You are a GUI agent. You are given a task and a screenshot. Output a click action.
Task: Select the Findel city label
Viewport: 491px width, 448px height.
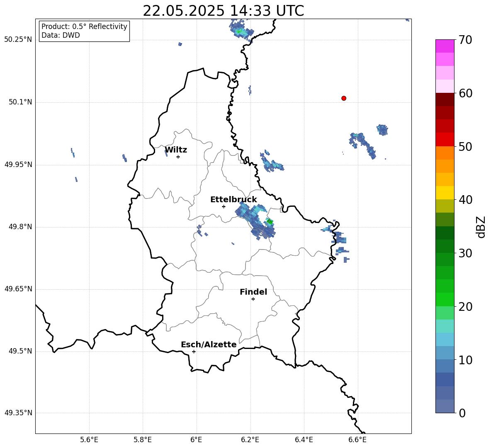(x=253, y=292)
